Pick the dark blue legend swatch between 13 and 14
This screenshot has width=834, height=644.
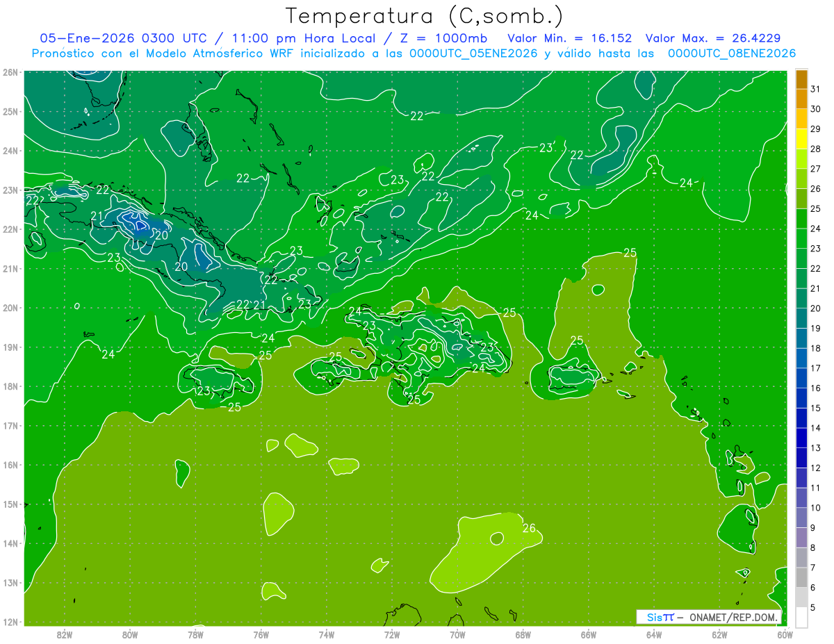pyautogui.click(x=801, y=438)
